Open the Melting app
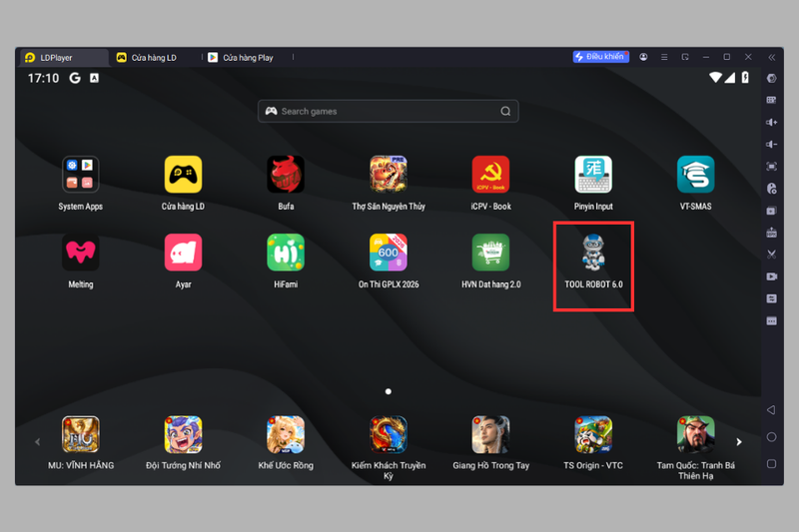 (81, 253)
